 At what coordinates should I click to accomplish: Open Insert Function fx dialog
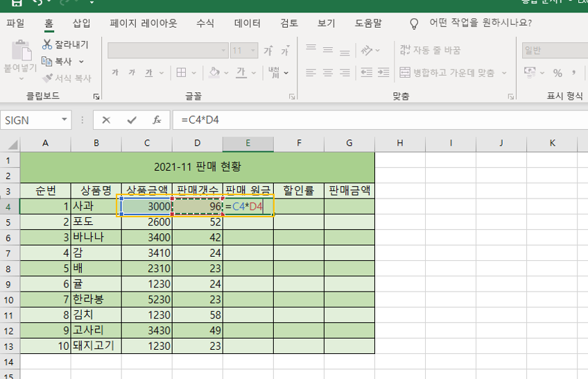(157, 120)
